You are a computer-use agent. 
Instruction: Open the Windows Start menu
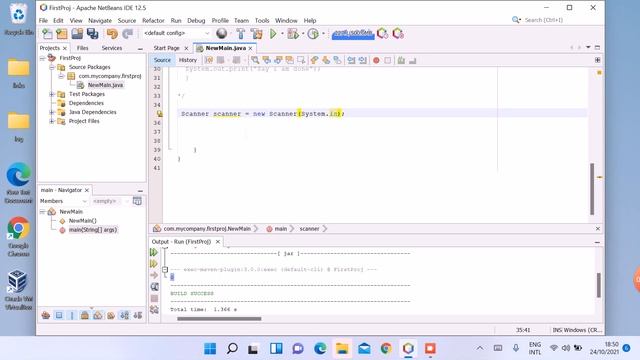210,348
